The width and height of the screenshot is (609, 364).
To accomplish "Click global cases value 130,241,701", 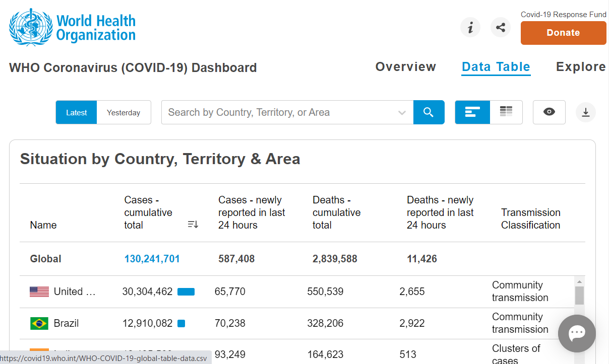I will click(x=152, y=259).
